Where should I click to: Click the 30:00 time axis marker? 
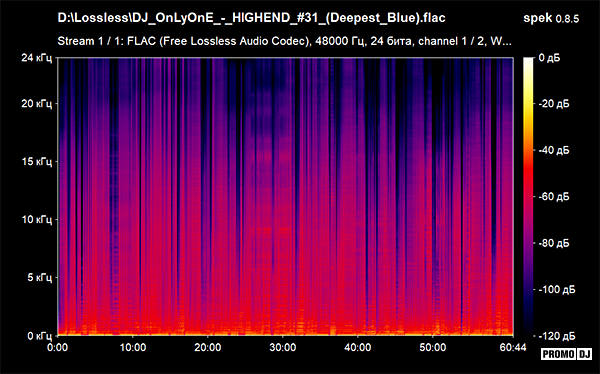pos(283,348)
